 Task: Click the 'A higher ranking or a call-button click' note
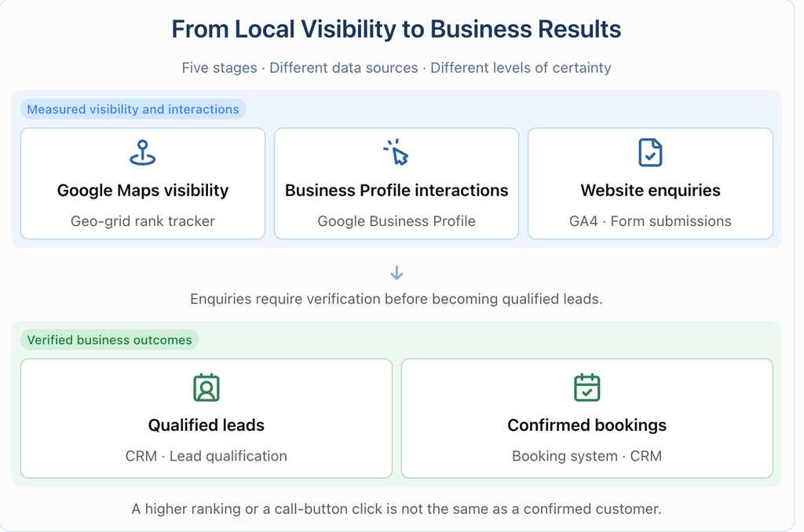[397, 509]
